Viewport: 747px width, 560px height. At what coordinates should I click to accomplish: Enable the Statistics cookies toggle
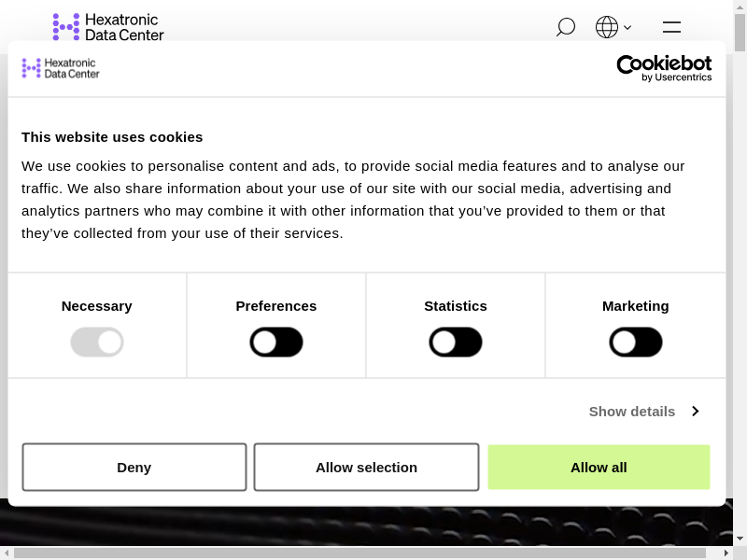(456, 343)
